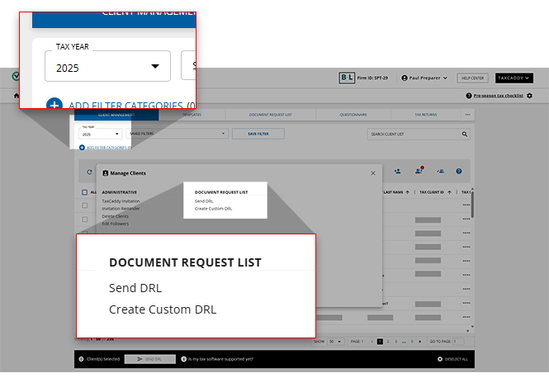The height and width of the screenshot is (392, 549).
Task: Open the settings gear beside Pre-season tax checklist
Action: tap(529, 96)
